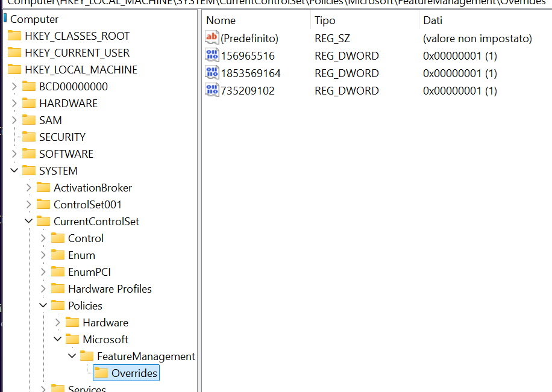Select the HKEY_CURRENT_USER hive label

click(77, 52)
